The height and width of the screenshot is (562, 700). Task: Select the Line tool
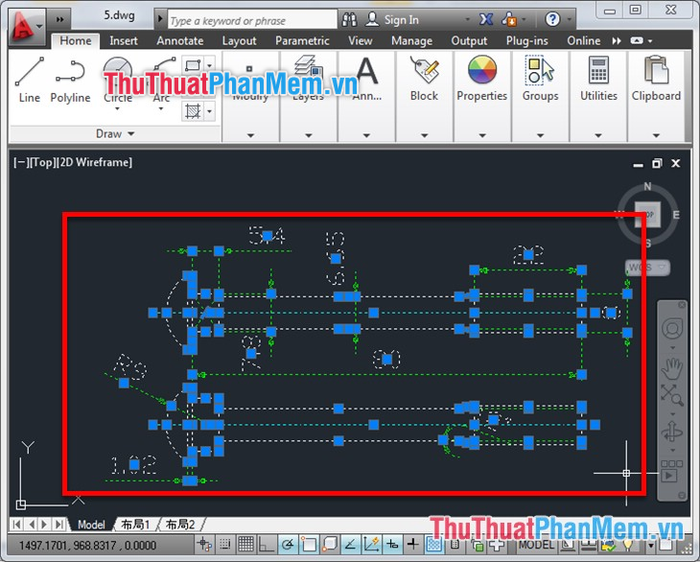(x=29, y=79)
